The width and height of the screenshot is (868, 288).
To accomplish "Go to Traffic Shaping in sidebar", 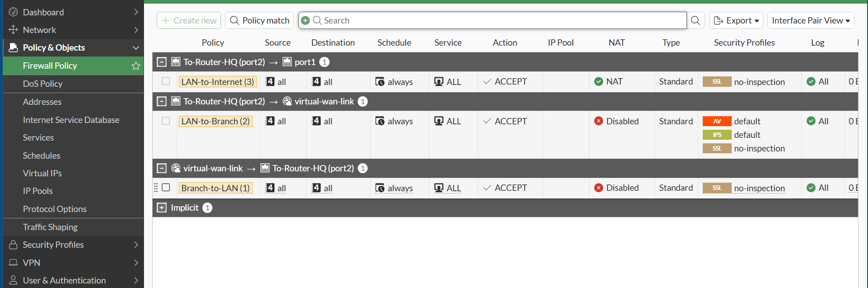I will tap(50, 227).
